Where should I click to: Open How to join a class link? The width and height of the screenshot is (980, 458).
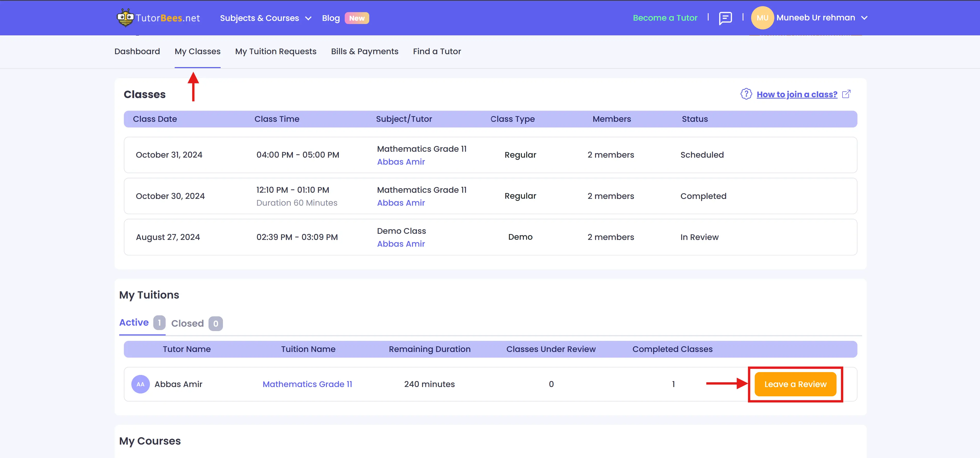[x=797, y=94]
